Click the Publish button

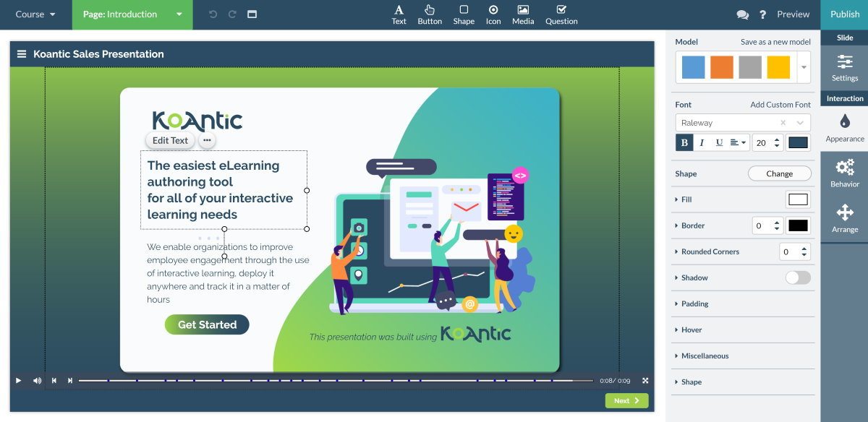point(844,14)
